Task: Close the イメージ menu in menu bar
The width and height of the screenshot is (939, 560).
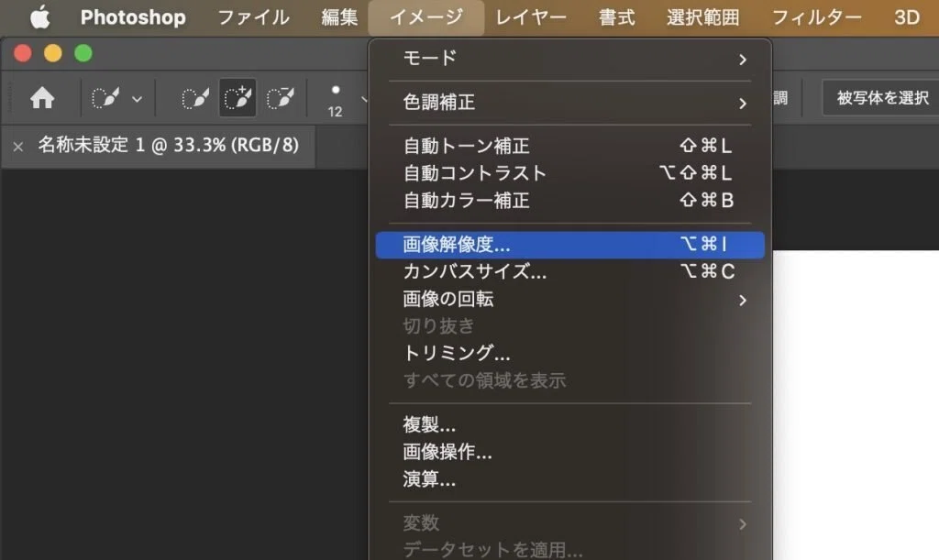Action: (x=425, y=17)
